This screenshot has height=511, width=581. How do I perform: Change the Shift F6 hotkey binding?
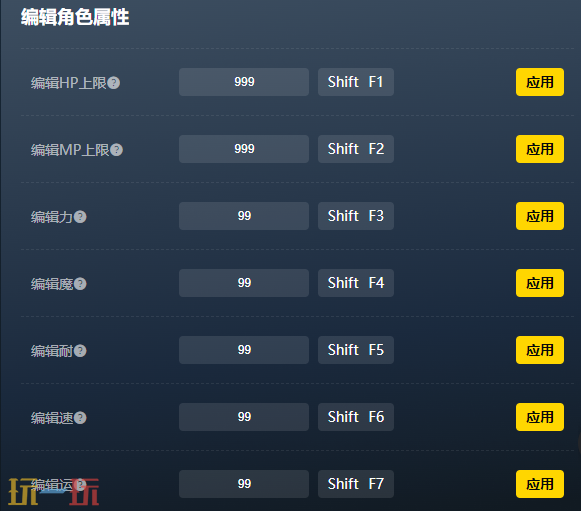pos(356,417)
